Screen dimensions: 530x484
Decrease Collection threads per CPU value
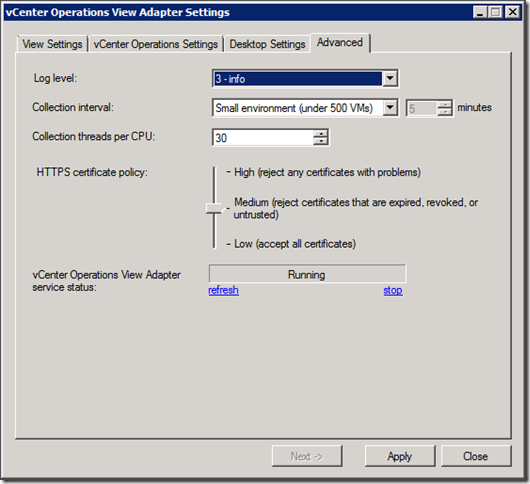(320, 141)
